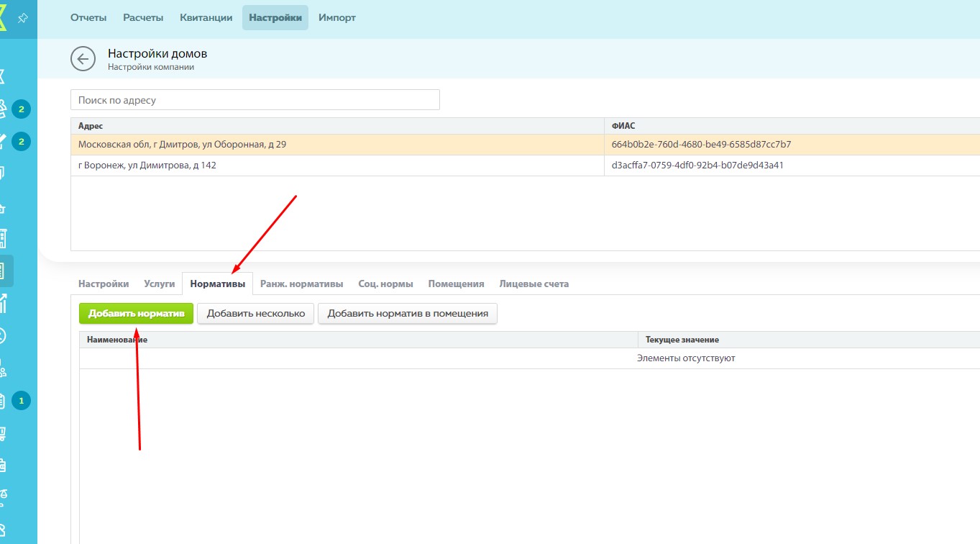Click the FIAS code d3acffa7-0759-4df0-92b4-b07de9d43a41
The height and width of the screenshot is (544, 980).
tap(697, 166)
